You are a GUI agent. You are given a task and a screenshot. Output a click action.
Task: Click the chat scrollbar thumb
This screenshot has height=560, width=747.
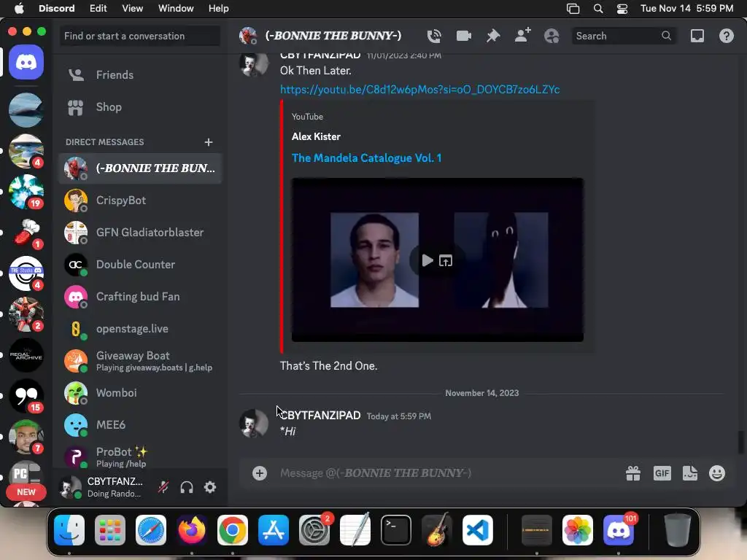click(x=741, y=442)
